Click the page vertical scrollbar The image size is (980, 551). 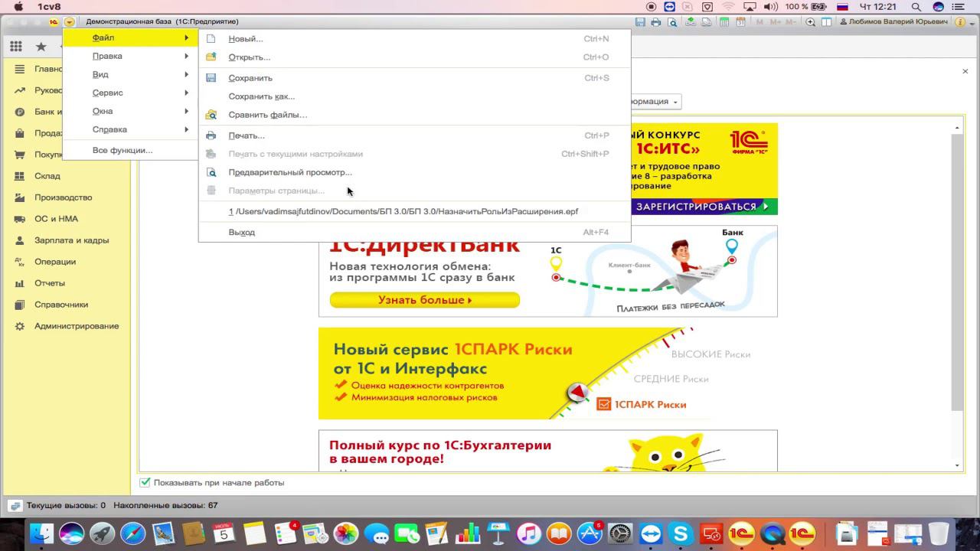tap(957, 272)
